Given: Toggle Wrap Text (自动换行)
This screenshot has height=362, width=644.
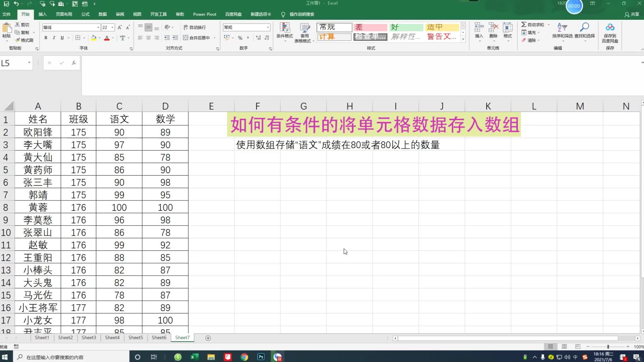Looking at the screenshot, I should pyautogui.click(x=195, y=27).
